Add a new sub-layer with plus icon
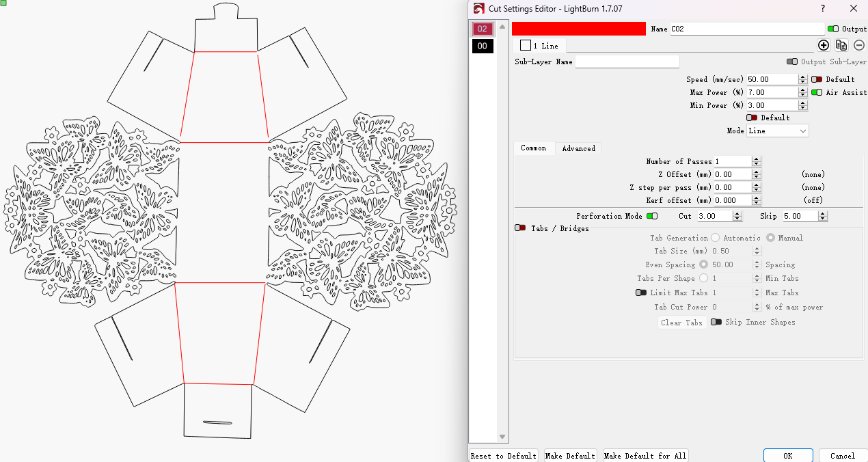868x462 pixels. pyautogui.click(x=824, y=45)
